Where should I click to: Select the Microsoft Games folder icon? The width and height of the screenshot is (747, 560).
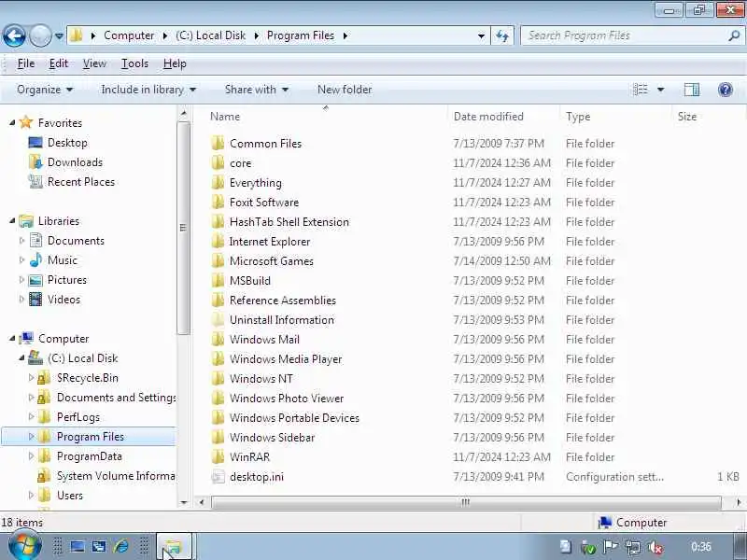point(218,261)
